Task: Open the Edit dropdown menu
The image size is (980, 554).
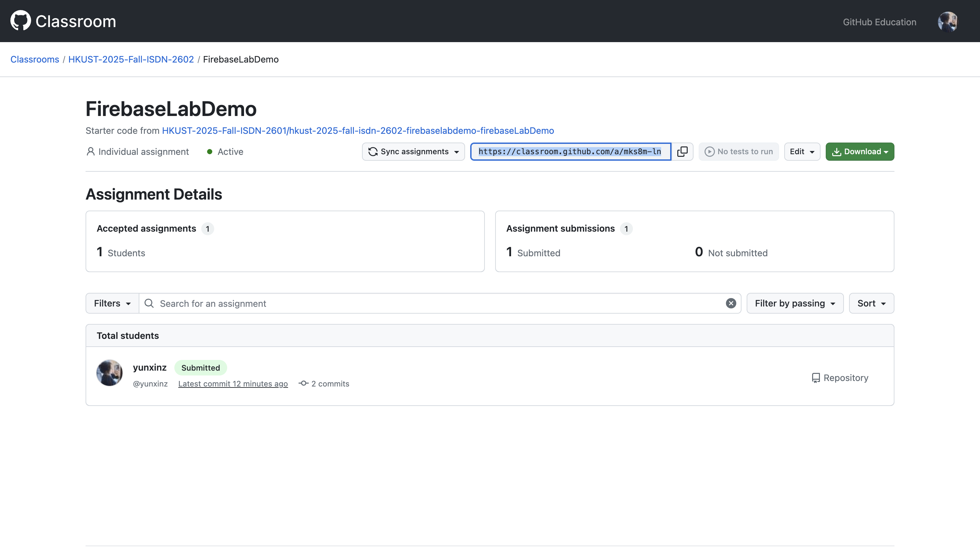Action: [x=801, y=151]
